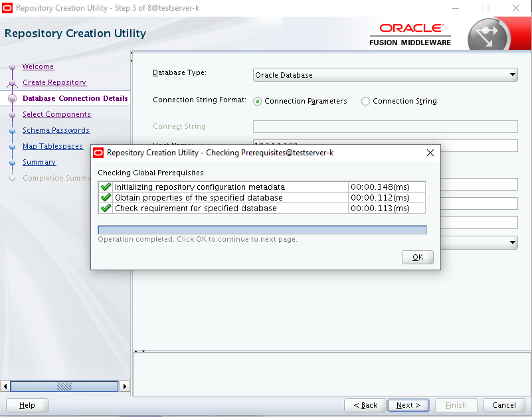Image resolution: width=532 pixels, height=417 pixels.
Task: Go to Map Tablespaces step
Action: click(52, 146)
